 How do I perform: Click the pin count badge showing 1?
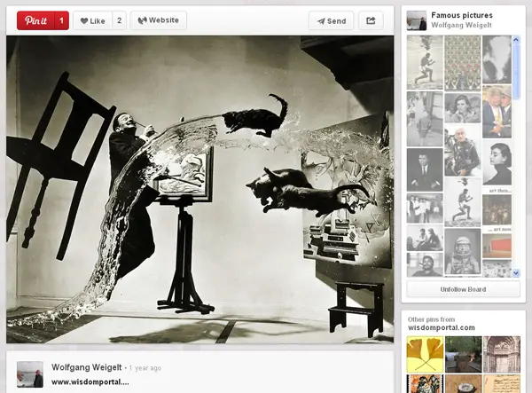[61, 20]
